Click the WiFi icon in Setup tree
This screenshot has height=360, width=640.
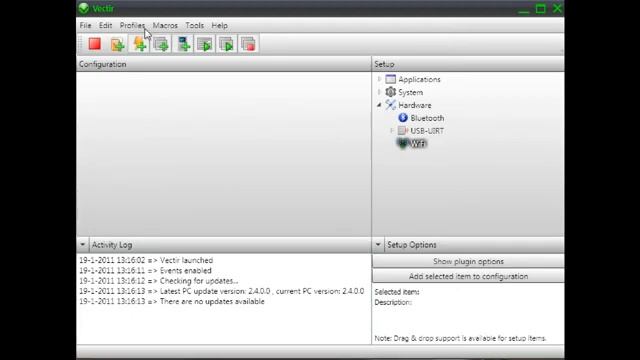403,143
